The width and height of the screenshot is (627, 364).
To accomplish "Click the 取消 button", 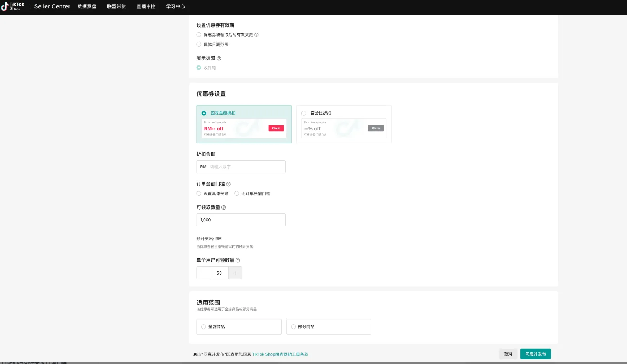I will (x=508, y=354).
